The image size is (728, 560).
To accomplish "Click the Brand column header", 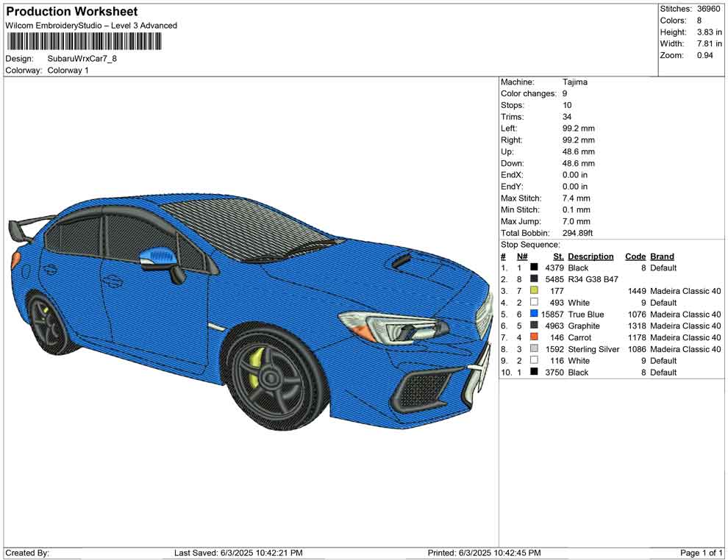I will [x=662, y=256].
